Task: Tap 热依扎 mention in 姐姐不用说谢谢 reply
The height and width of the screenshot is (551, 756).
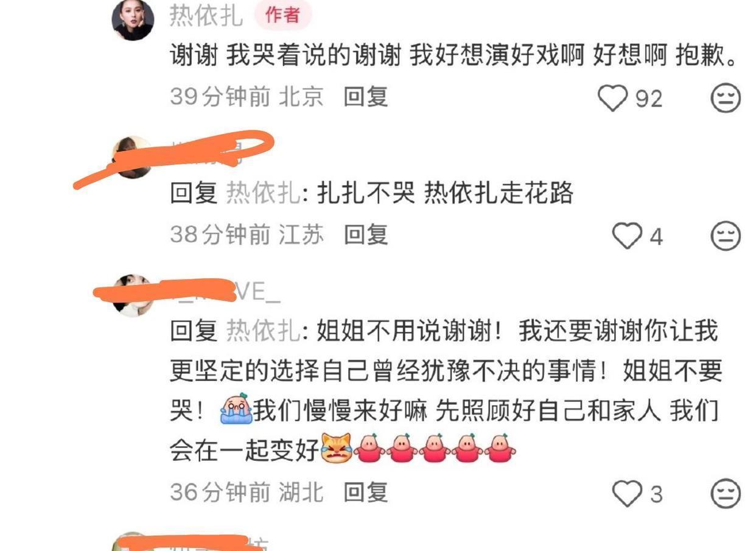Action: point(263,331)
